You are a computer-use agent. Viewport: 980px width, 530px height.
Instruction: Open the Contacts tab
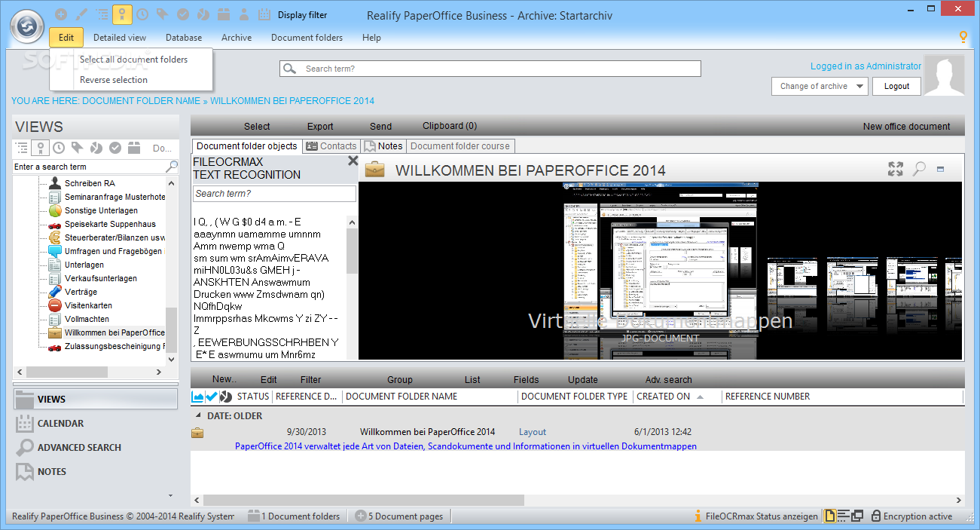[x=331, y=146]
